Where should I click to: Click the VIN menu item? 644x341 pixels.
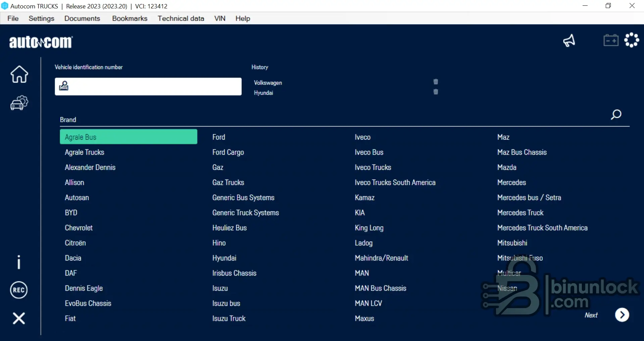(220, 18)
